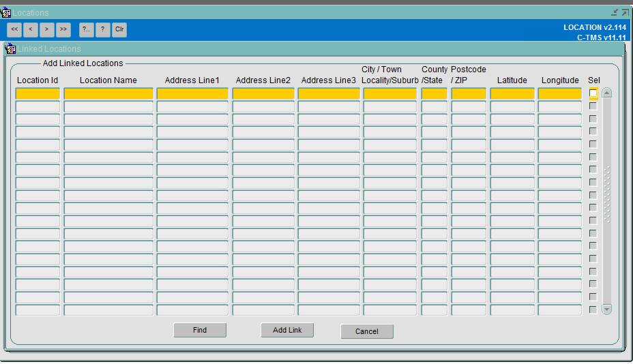Viewport: 633px width, 364px height.
Task: Click the scroll up arrow of the list
Action: (x=607, y=93)
